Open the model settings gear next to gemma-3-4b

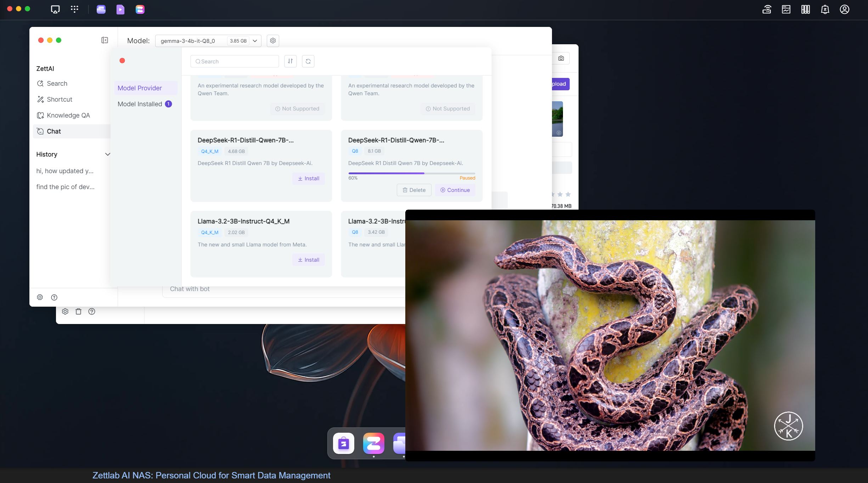(272, 40)
